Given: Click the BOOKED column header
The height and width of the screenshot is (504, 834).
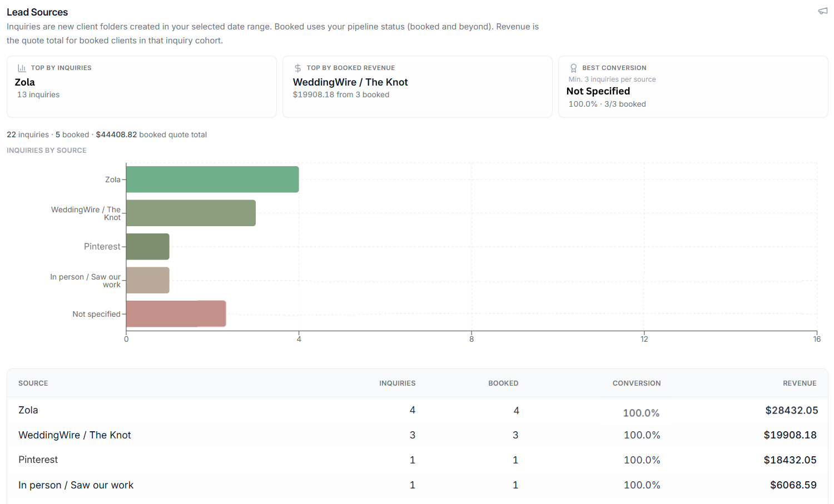Looking at the screenshot, I should click(x=503, y=383).
